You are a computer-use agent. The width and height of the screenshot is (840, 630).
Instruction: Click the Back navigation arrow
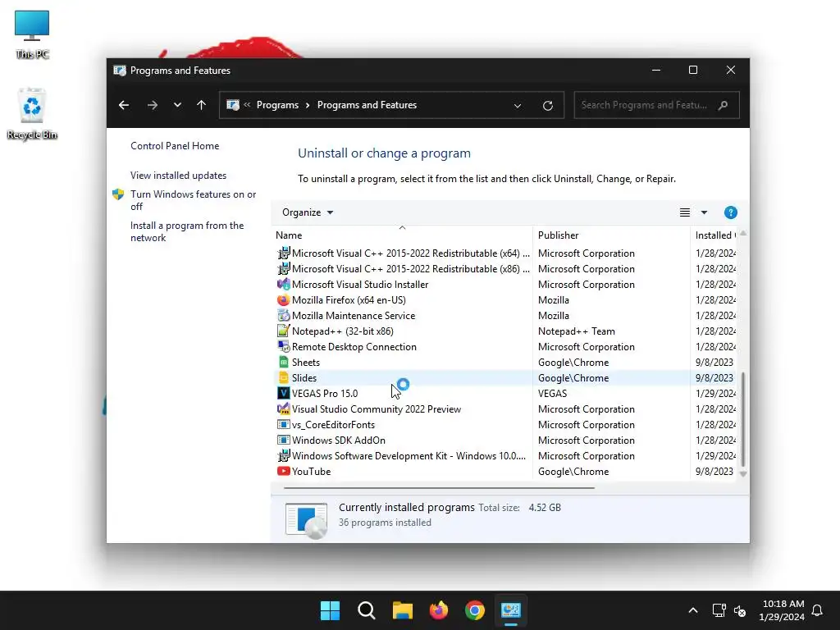124,105
